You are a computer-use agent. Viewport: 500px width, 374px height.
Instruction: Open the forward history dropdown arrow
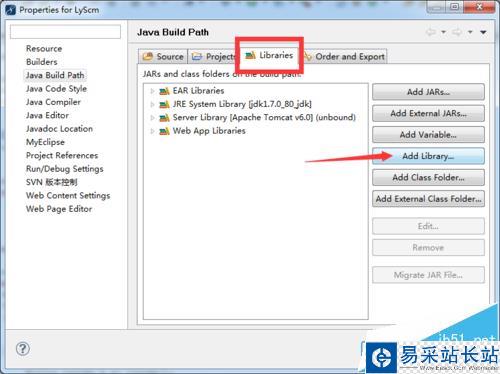click(x=470, y=32)
